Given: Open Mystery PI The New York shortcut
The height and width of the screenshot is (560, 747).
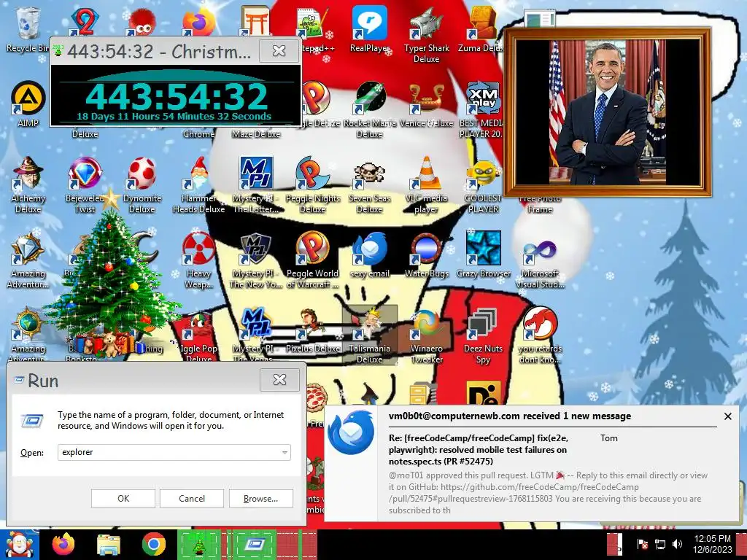Looking at the screenshot, I should tap(256, 260).
